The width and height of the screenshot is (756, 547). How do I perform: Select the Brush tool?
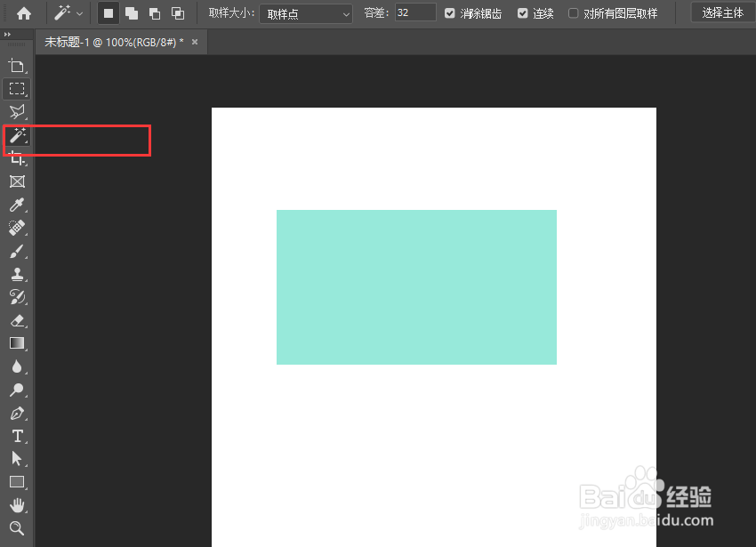tap(18, 251)
